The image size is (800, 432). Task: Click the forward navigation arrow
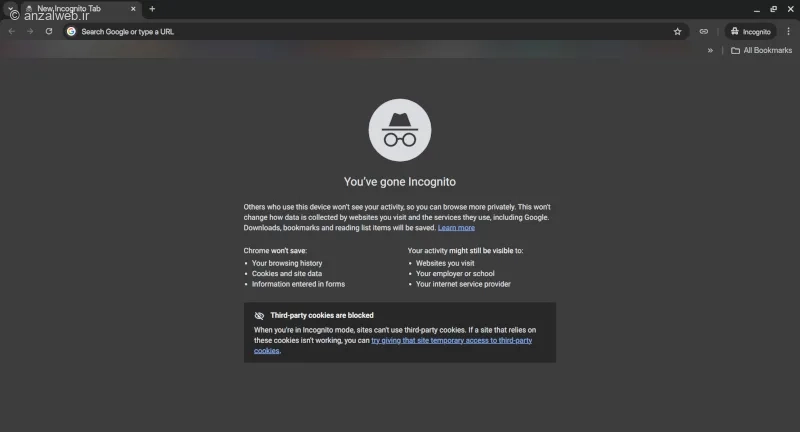[30, 31]
